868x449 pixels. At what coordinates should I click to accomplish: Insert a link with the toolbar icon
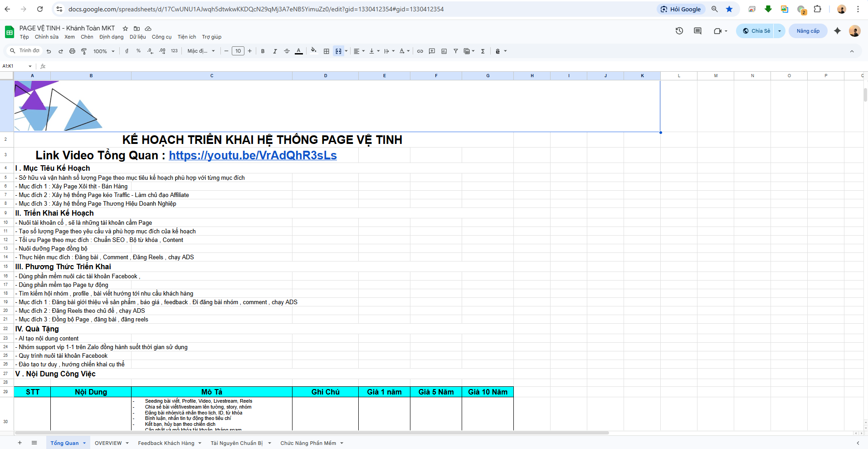(420, 51)
